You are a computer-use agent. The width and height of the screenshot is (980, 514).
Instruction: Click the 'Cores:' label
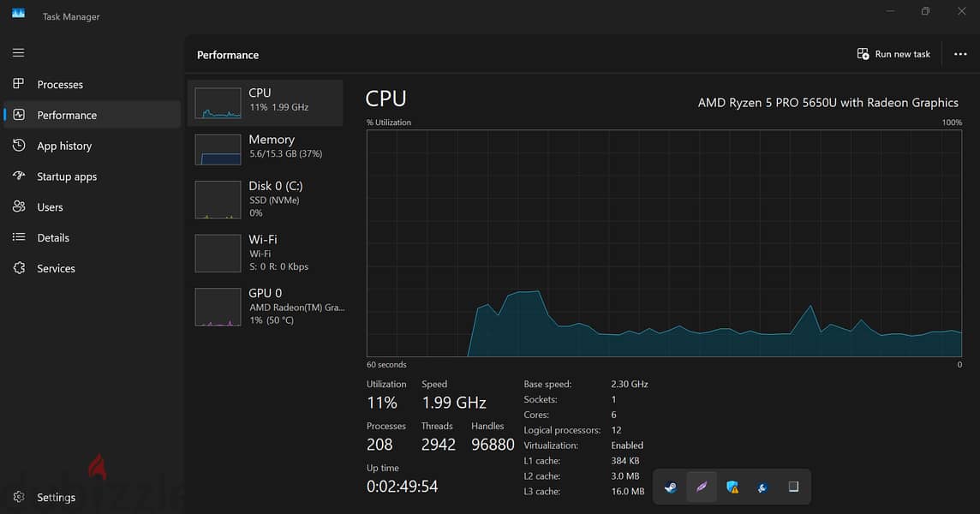536,415
